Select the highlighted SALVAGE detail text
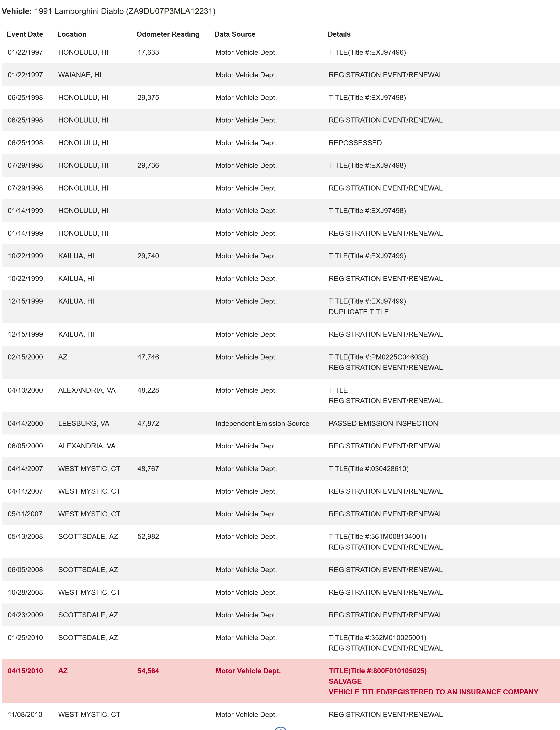The width and height of the screenshot is (560, 730). tap(345, 681)
